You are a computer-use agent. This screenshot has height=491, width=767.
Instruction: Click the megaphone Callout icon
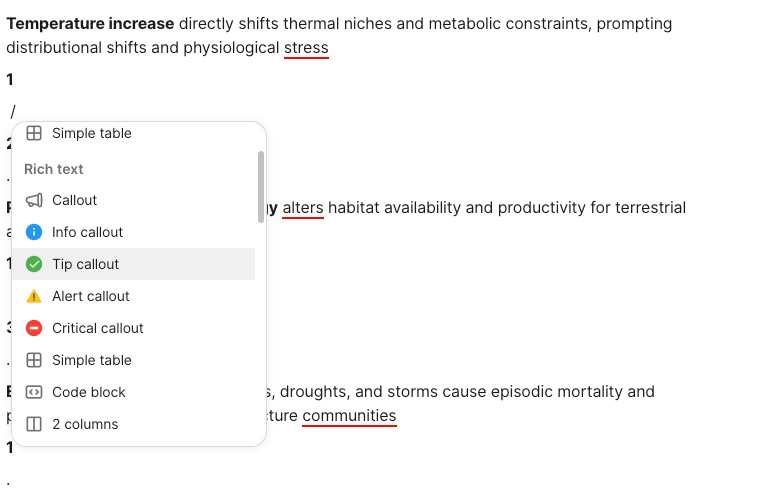pos(34,200)
